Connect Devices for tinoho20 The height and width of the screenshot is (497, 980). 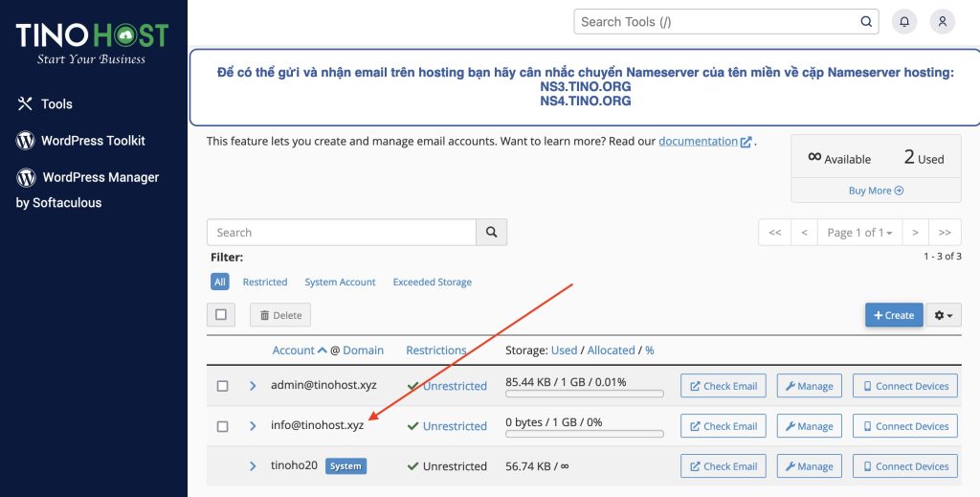905,465
